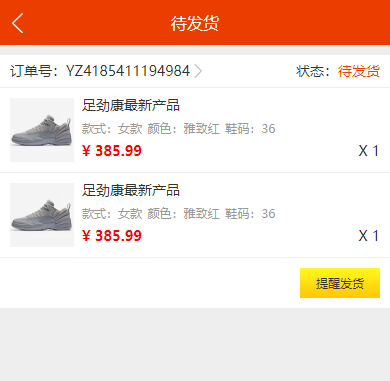
Task: Click the second item's X 1 quantity
Action: coord(369,236)
